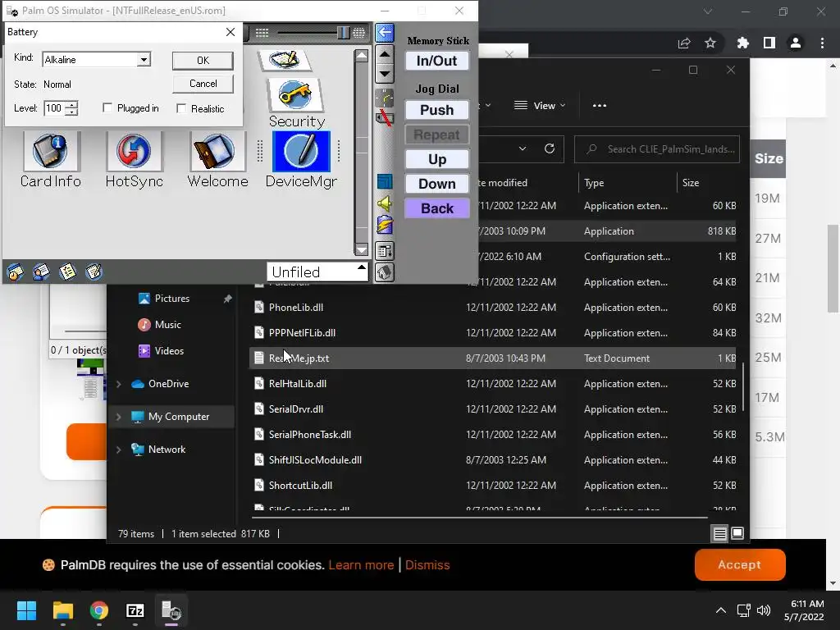Sort files by the Type column header
Image resolution: width=840 pixels, height=630 pixels.
tap(594, 183)
